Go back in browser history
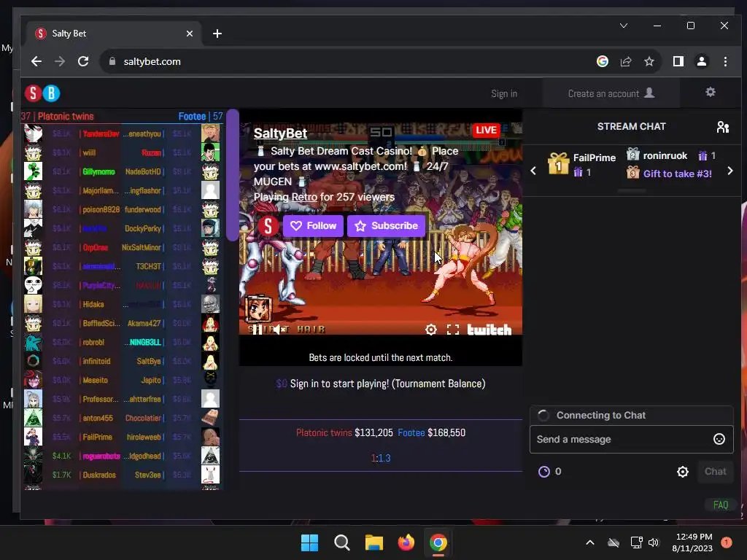This screenshot has width=747, height=560. [x=36, y=61]
